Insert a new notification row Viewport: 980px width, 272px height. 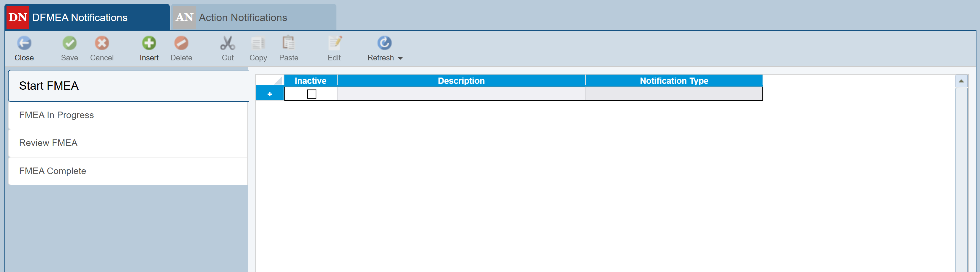pos(149,44)
